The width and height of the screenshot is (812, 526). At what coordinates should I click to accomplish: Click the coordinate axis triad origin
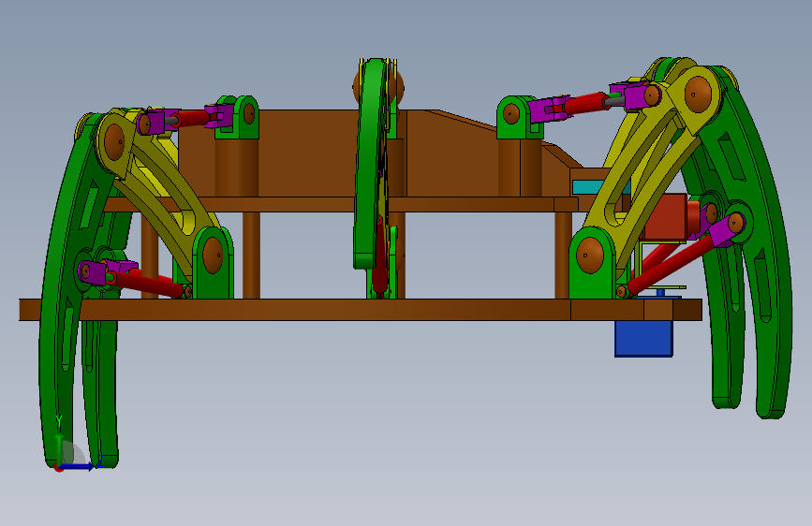tap(59, 467)
